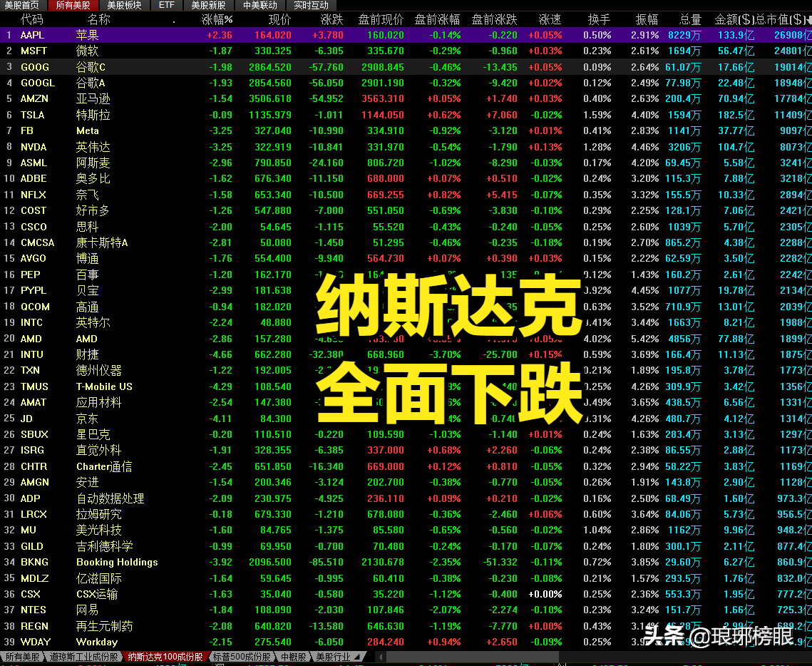The width and height of the screenshot is (812, 666).
Task: Open the 标普500成份股 bottom tab
Action: click(242, 657)
